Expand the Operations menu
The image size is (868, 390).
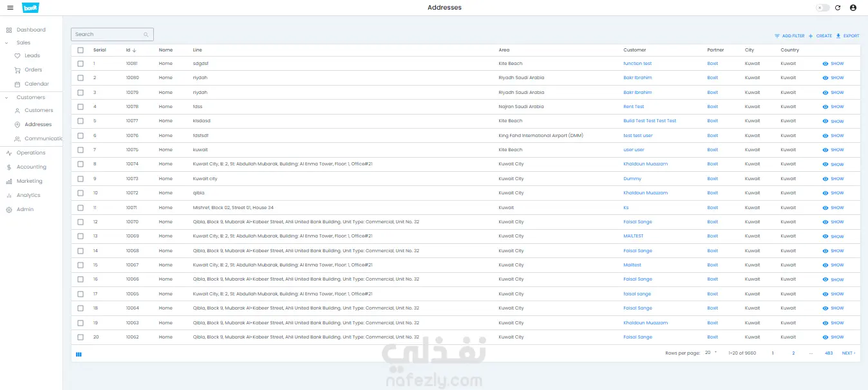pyautogui.click(x=31, y=153)
